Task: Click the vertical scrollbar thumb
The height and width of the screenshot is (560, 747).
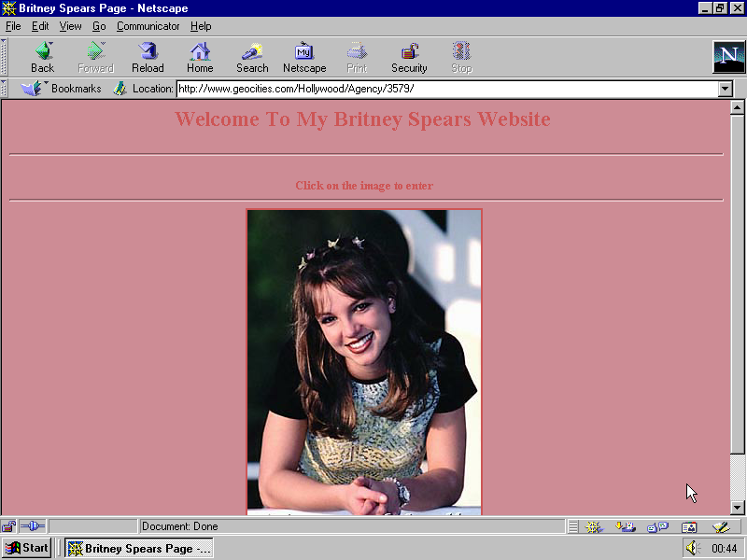Action: click(737, 285)
